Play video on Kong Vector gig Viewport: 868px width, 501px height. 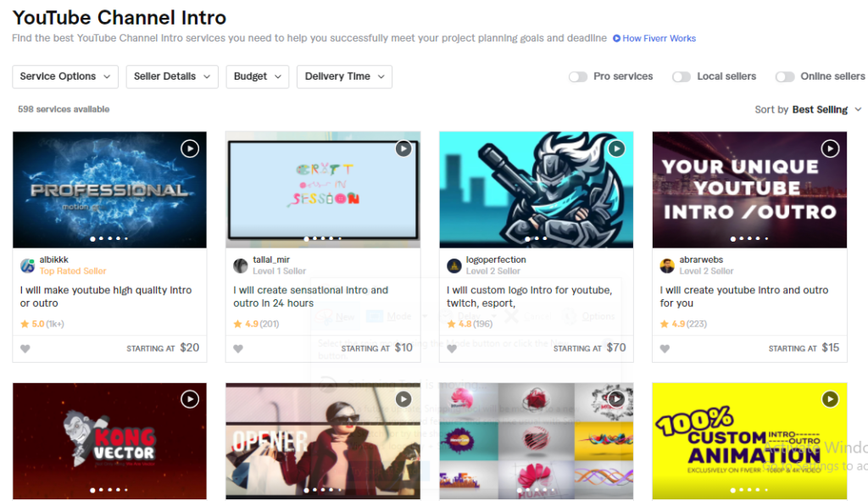click(x=190, y=399)
